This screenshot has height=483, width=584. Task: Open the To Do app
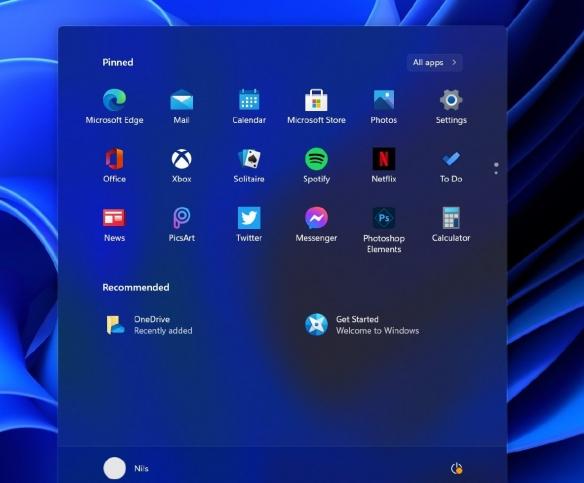pos(451,165)
